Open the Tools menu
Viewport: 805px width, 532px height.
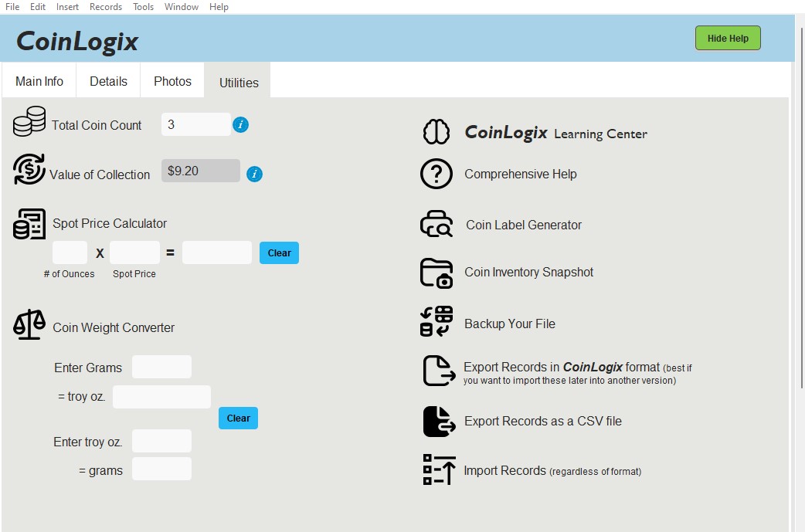[143, 7]
